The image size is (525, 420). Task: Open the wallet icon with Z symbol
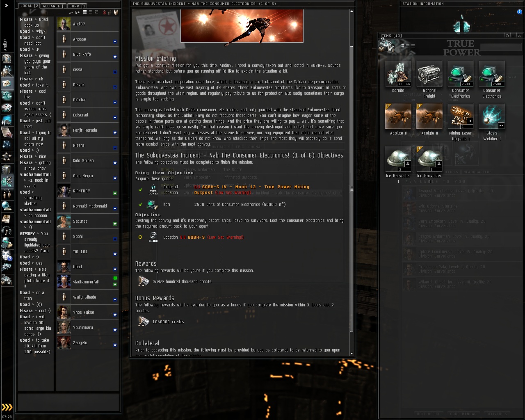[x=6, y=181]
